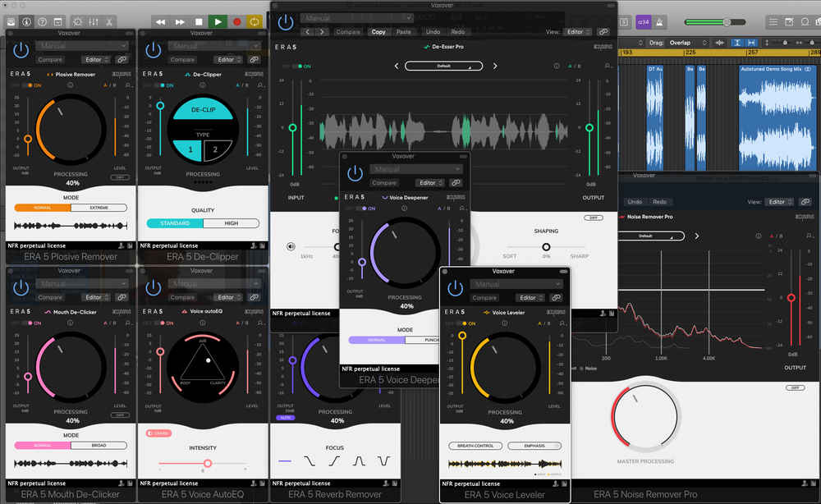This screenshot has width=821, height=504.
Task: Toggle the ON switch in Plosive Remover
Action: coord(27,85)
